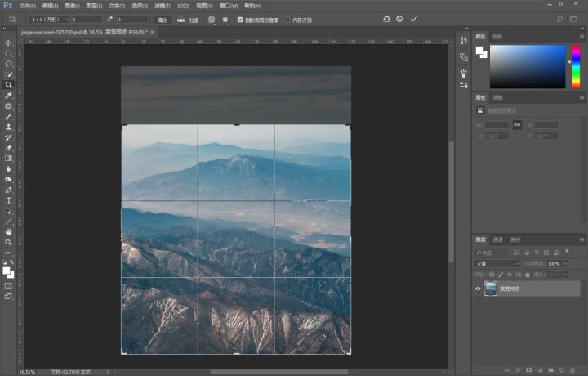Screen dimensions: 588x376
Task: Click the 清除 button in options bar
Action: [162, 19]
